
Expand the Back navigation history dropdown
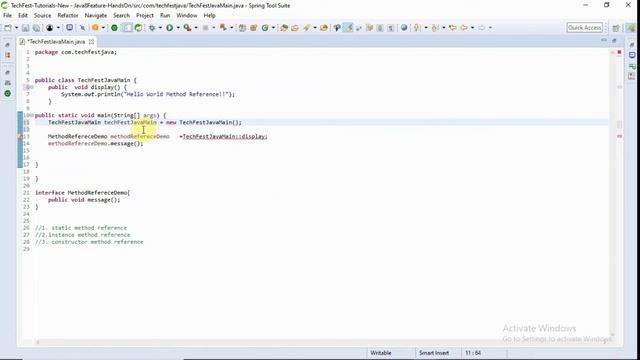tap(472, 28)
